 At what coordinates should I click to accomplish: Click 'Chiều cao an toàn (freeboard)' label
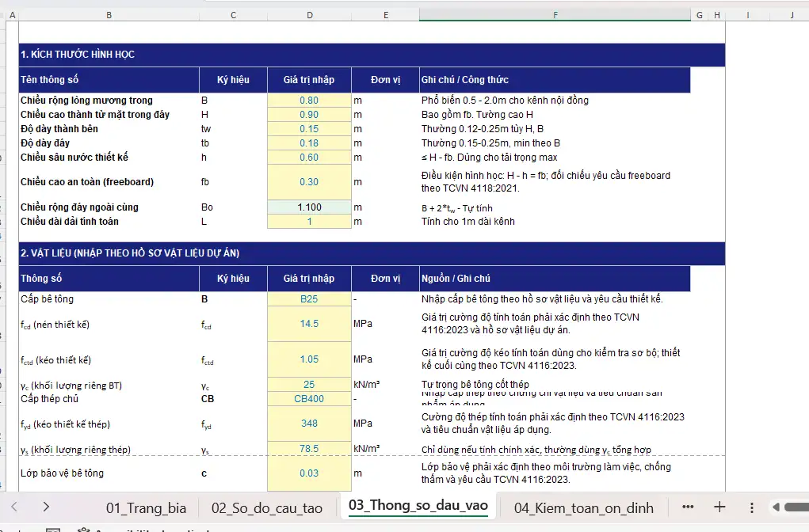pos(87,182)
